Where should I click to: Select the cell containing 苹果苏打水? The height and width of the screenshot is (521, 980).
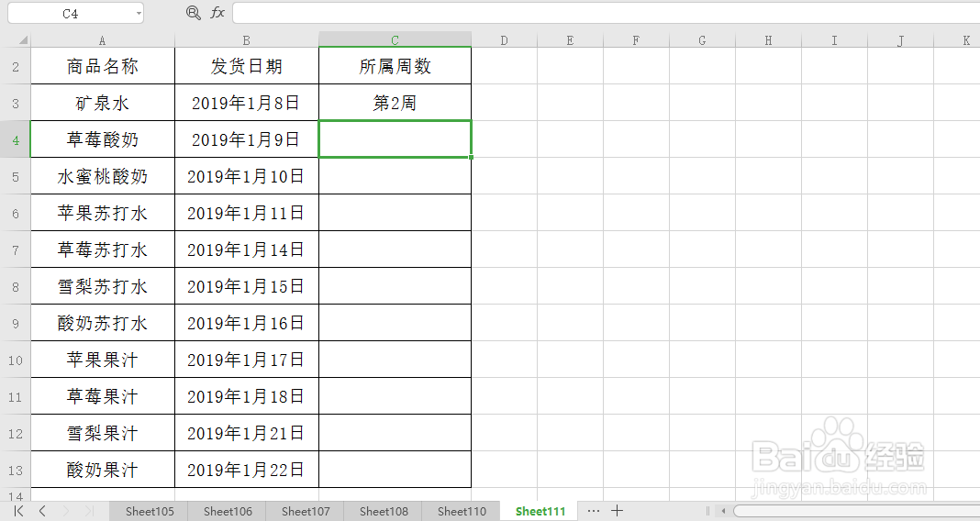(103, 213)
